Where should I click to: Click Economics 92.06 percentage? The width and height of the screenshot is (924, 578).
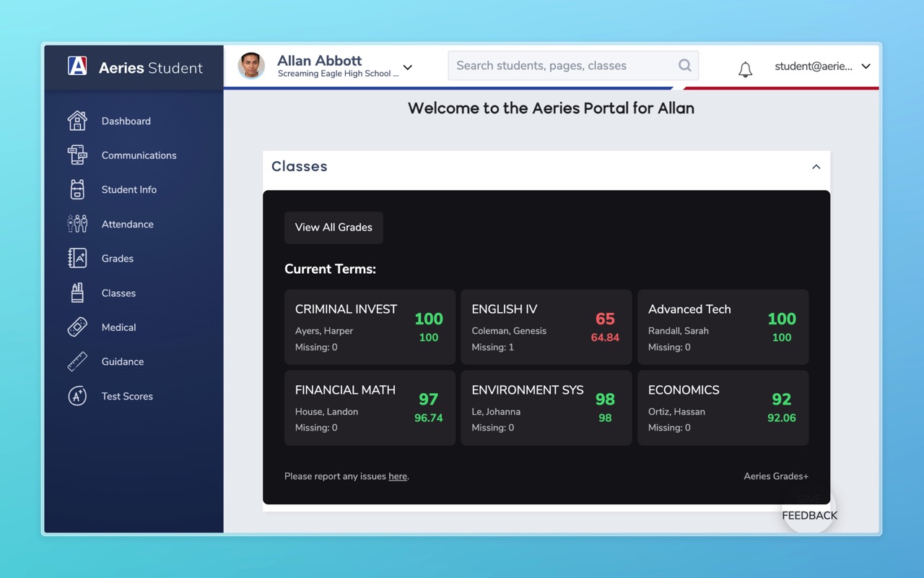point(782,418)
